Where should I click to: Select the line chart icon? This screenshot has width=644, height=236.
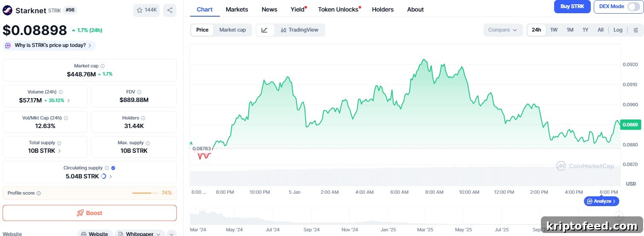click(x=264, y=30)
